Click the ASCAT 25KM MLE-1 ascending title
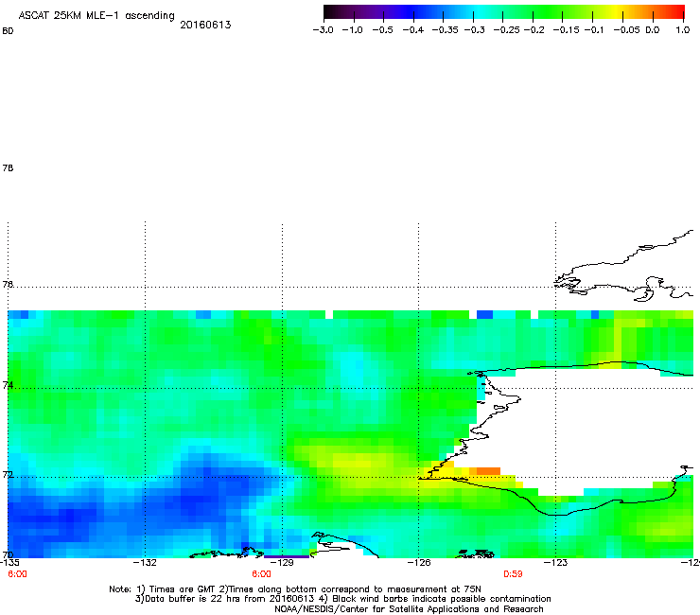Image resolution: width=700 pixels, height=615 pixels. pos(96,16)
